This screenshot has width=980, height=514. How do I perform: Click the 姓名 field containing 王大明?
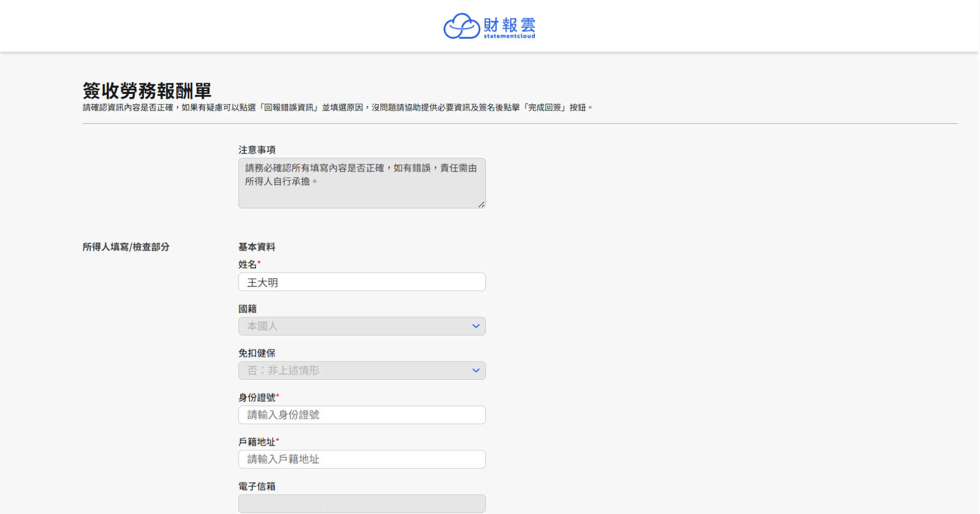pos(362,282)
